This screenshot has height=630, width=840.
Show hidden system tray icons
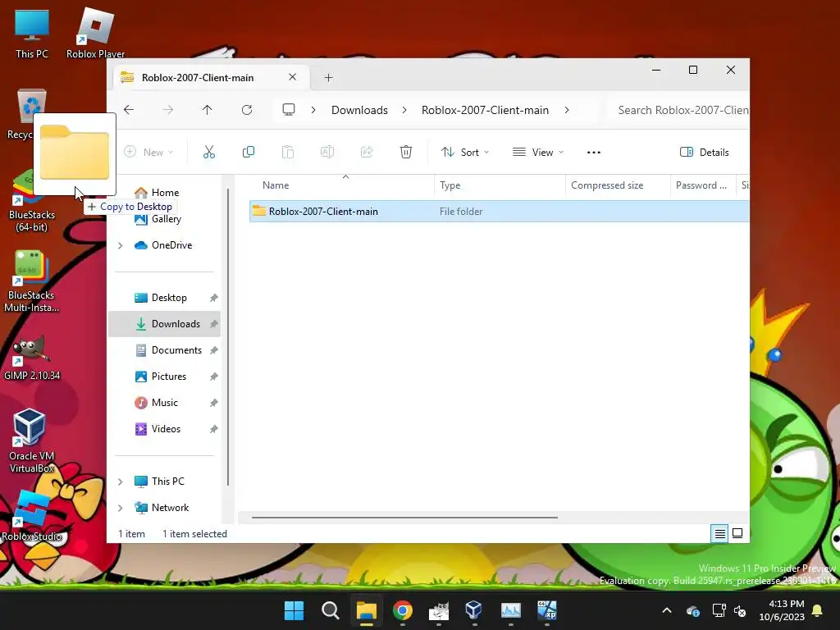point(667,610)
